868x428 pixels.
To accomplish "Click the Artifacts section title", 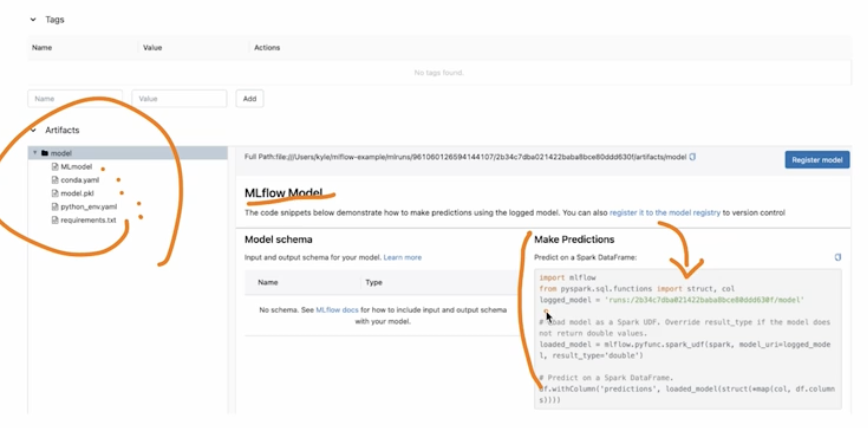I will [x=62, y=130].
